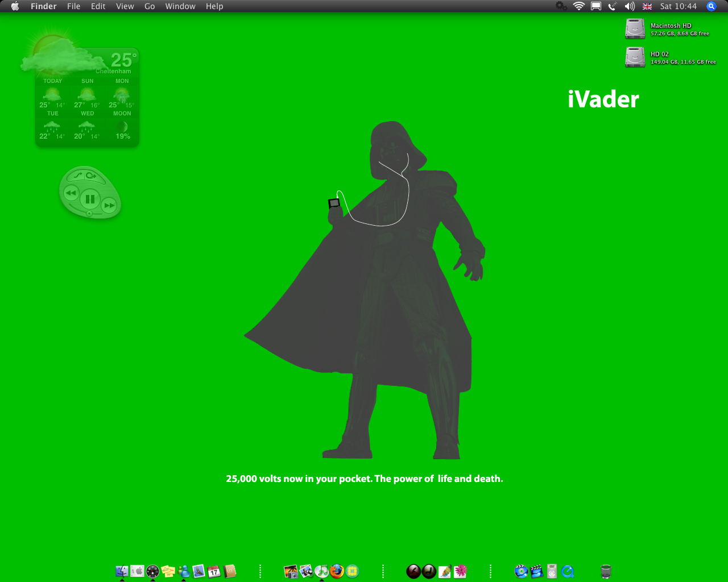Launch QuickTime Player from the dock

[x=567, y=571]
